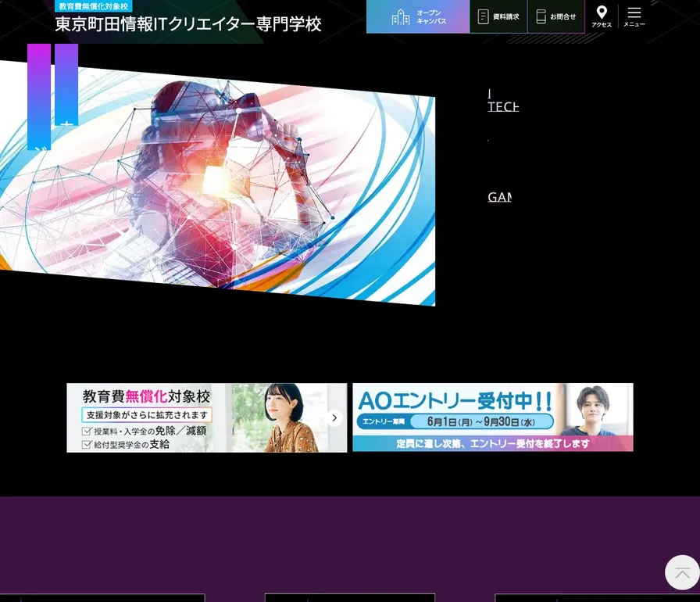Open the AOエントリー受付中 banner
This screenshot has width=700, height=602.
click(x=493, y=417)
